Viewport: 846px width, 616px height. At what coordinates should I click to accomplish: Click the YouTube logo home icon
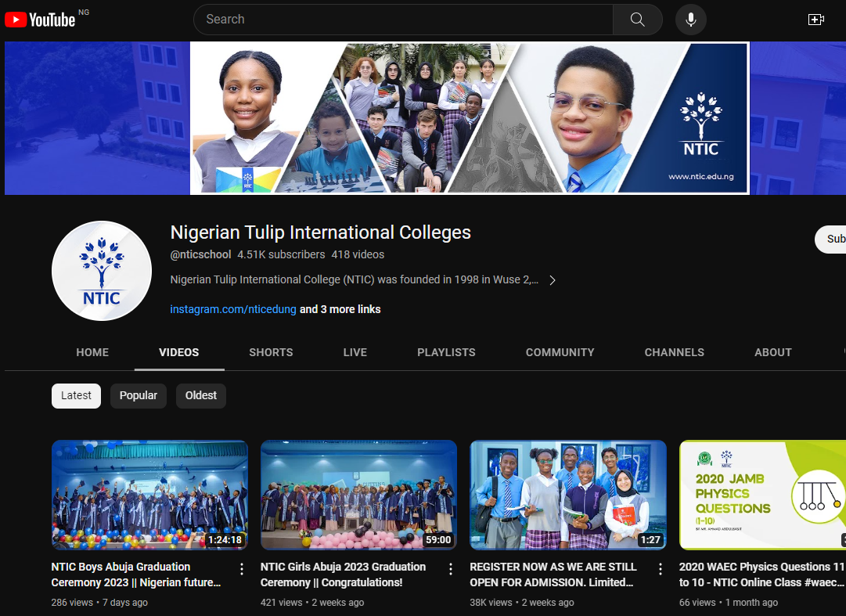[41, 20]
